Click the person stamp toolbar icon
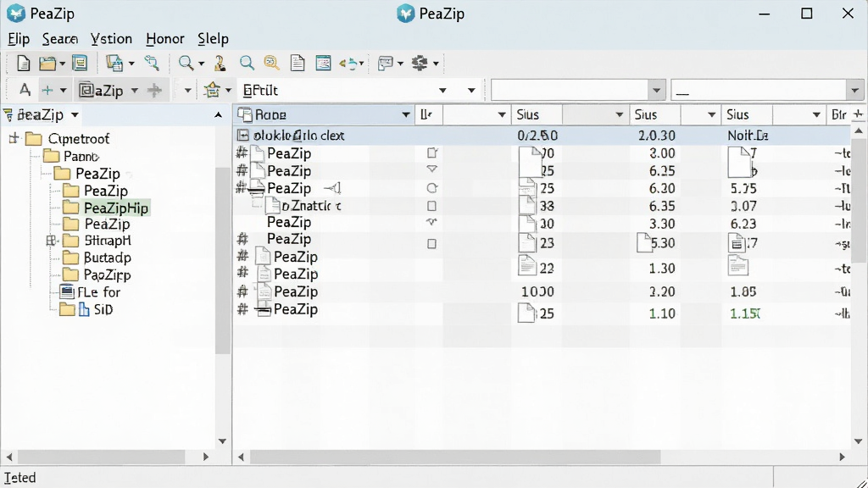The width and height of the screenshot is (868, 488). (220, 63)
